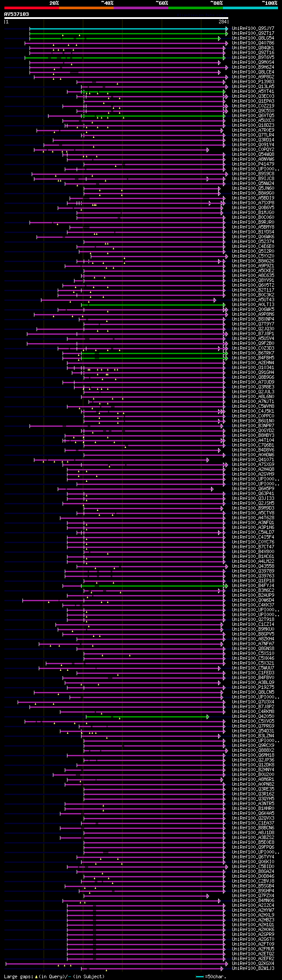The height and width of the screenshot is (980, 282).
Task: Click hit label UniRef100_A9P8G2
Action: point(253,77)
